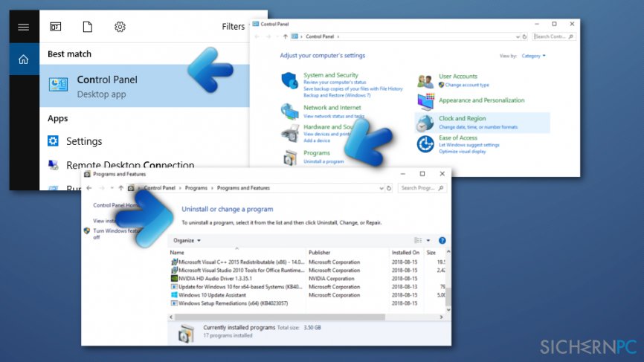Refresh the Control Panel window address bar
644x362 pixels.
524,36
